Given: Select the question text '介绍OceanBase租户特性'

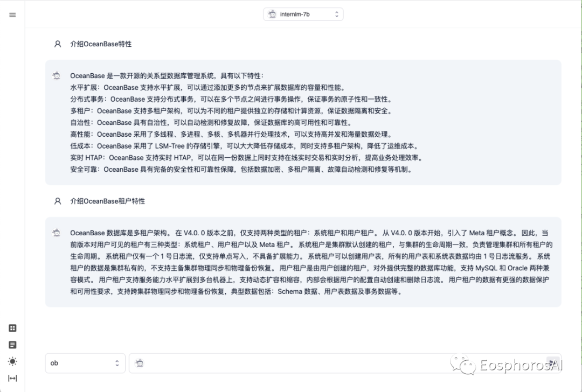Looking at the screenshot, I should click(108, 201).
